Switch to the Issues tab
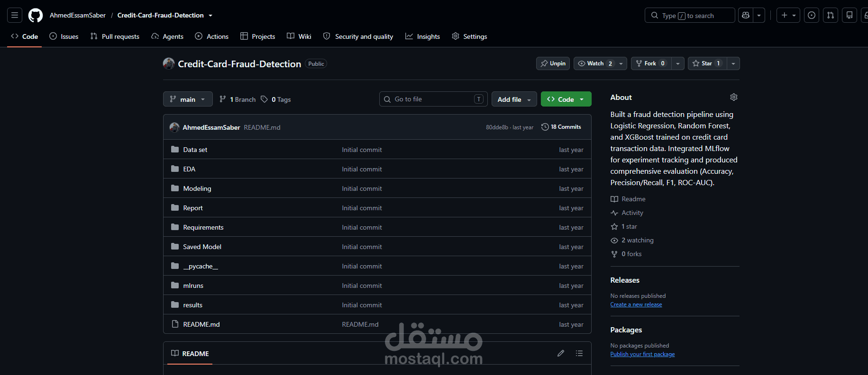Image resolution: width=868 pixels, height=375 pixels. [64, 36]
